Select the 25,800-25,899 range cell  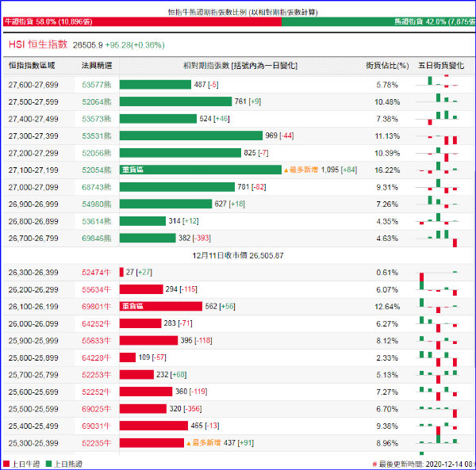click(x=33, y=357)
